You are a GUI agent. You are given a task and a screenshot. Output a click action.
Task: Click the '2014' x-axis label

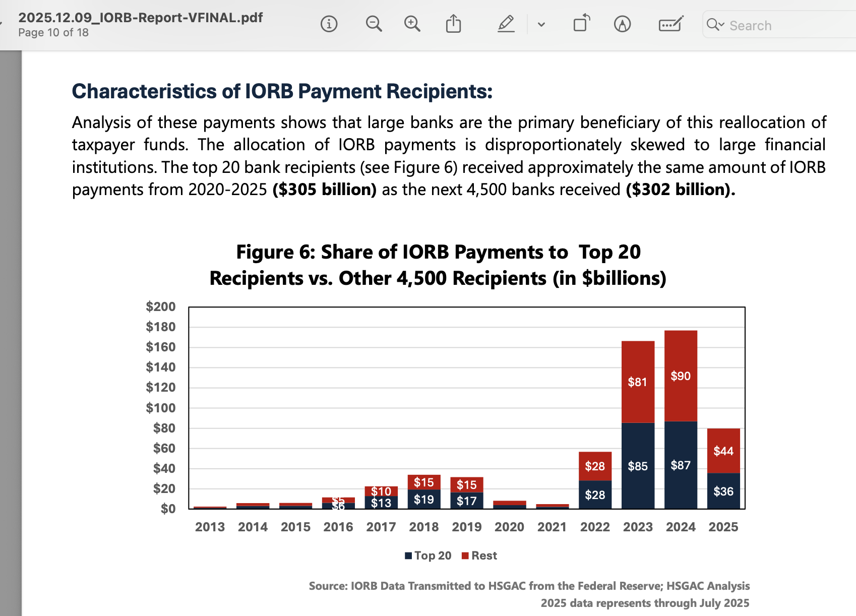tap(253, 527)
